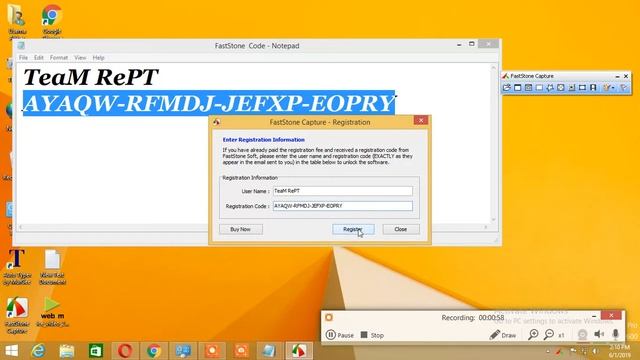This screenshot has height=360, width=640.
Task: Launch Internet Explorer from taskbar
Action: point(38,351)
